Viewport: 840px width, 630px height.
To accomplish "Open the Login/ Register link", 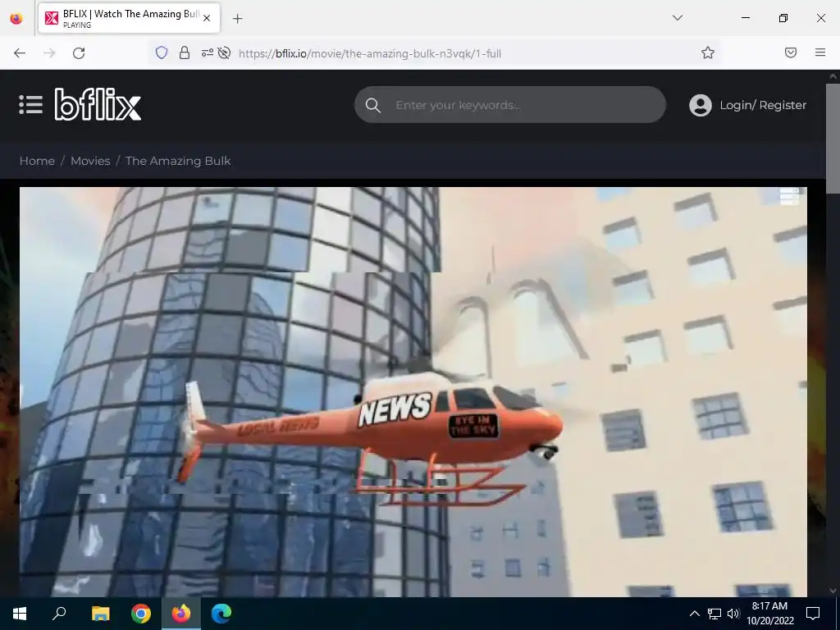I will click(x=763, y=105).
